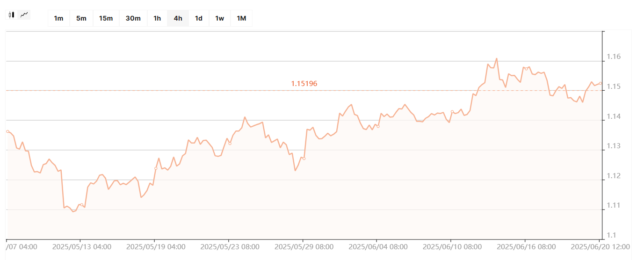Select the line chart view icon
644x260 pixels.
coord(24,15)
